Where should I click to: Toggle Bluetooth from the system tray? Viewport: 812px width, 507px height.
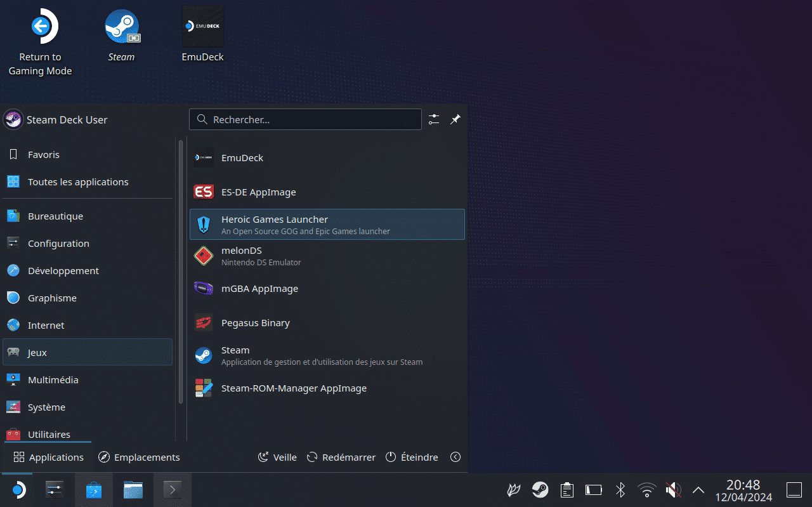[620, 490]
